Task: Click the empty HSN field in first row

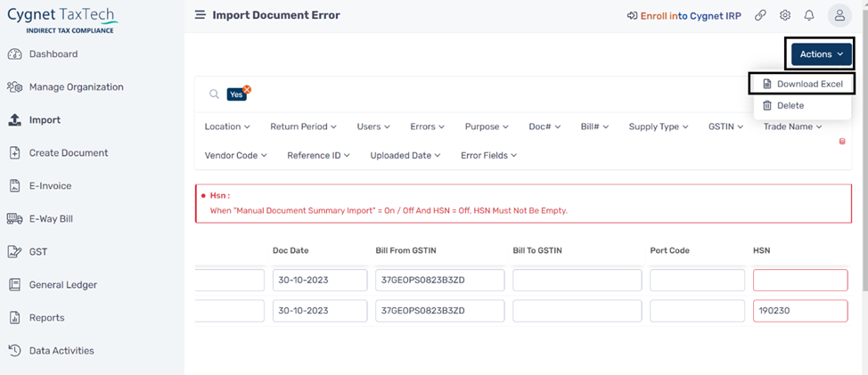Action: (800, 281)
